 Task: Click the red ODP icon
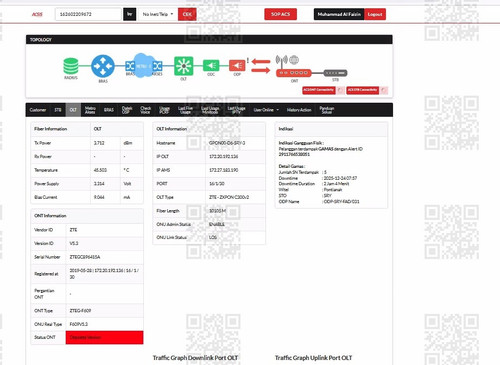237,65
